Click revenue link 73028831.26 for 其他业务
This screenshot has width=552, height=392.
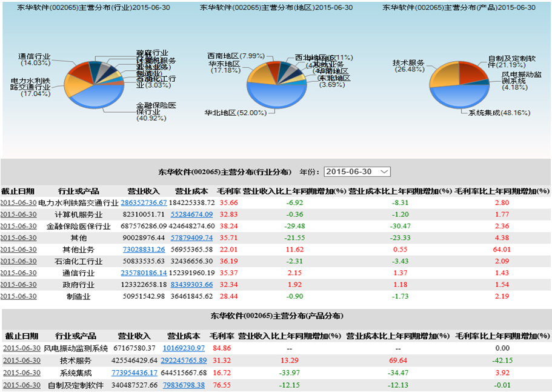[x=144, y=249]
